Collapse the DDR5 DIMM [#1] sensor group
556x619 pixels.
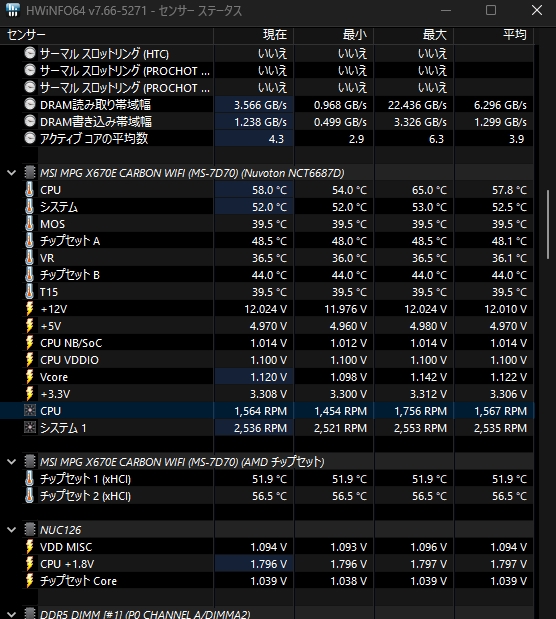pos(11,614)
